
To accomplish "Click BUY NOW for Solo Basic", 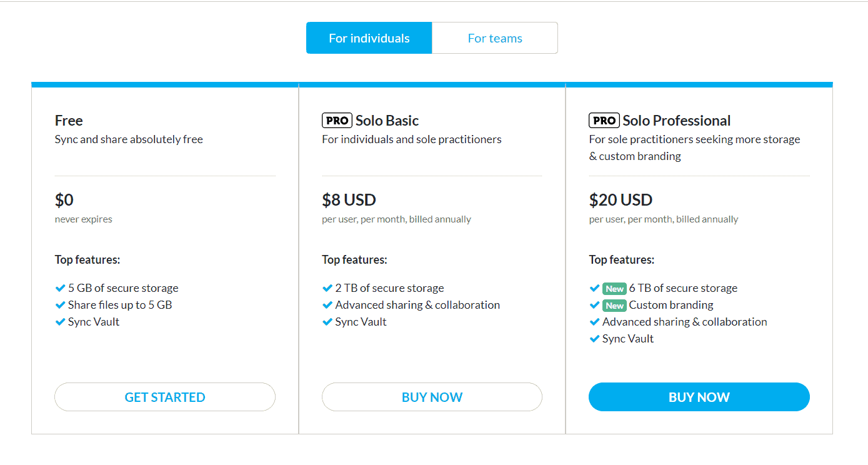I will click(432, 397).
